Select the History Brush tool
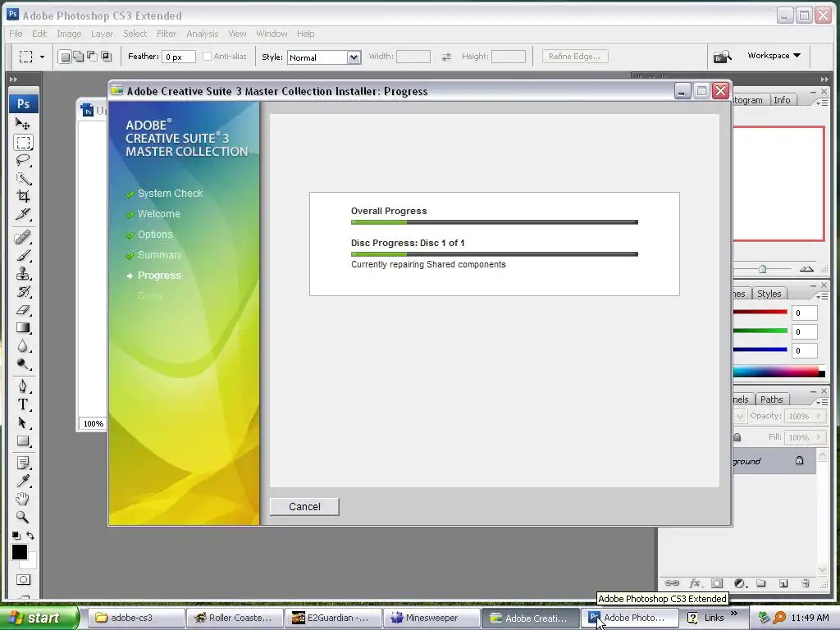Viewport: 840px width, 630px height. [22, 292]
